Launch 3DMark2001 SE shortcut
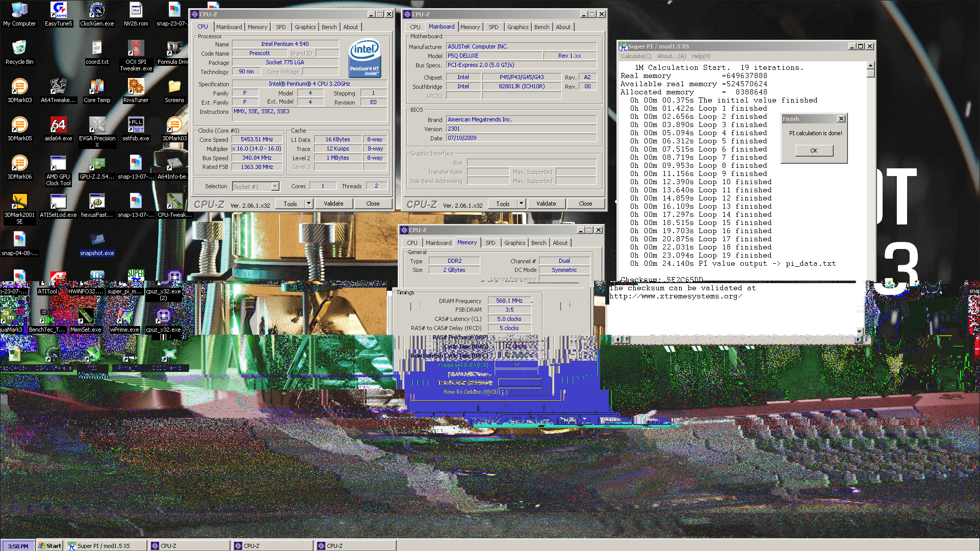 coord(19,209)
